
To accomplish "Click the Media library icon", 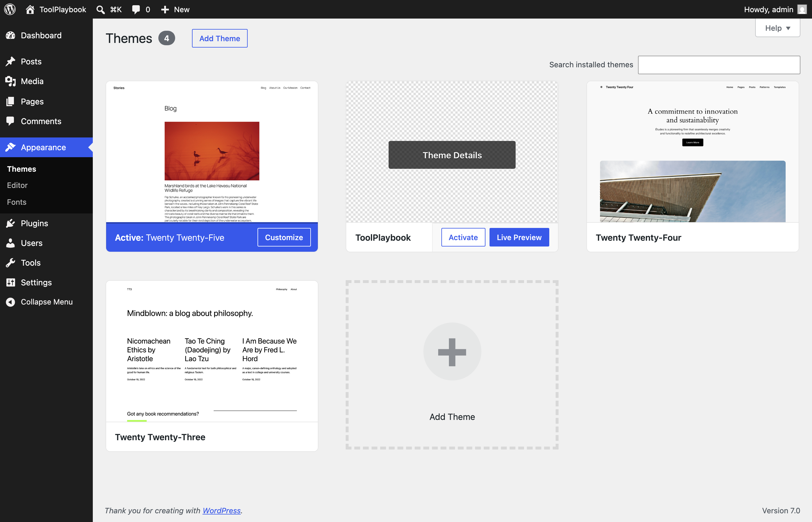I will click(10, 81).
